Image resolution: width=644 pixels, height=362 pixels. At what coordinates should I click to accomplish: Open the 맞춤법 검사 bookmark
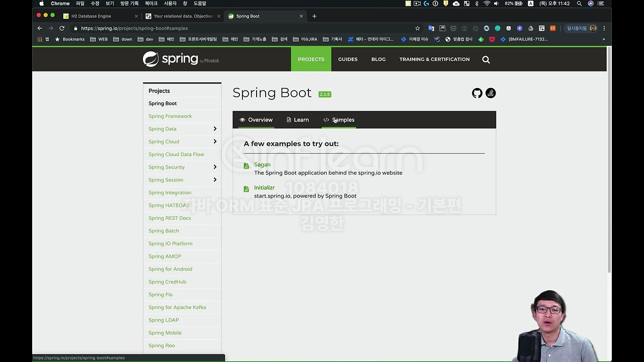[459, 39]
